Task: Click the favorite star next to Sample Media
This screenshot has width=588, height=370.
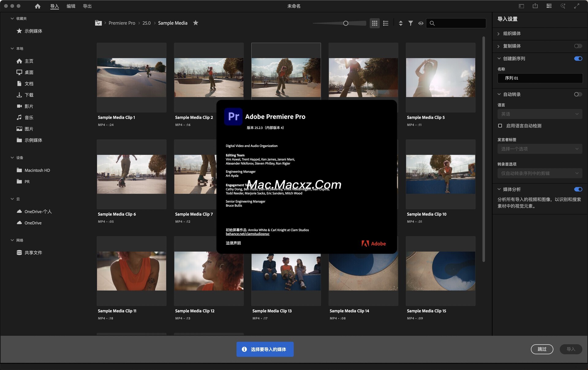Action: click(x=196, y=23)
